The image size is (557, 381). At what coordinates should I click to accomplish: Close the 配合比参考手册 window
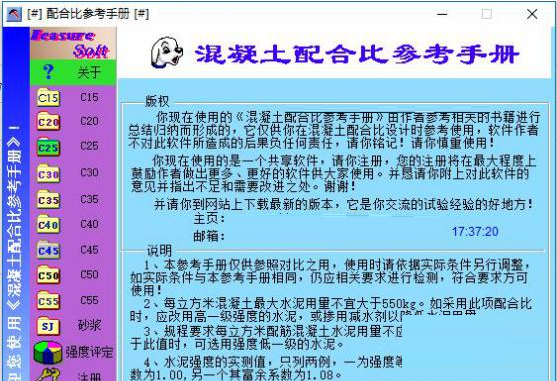pyautogui.click(x=532, y=14)
